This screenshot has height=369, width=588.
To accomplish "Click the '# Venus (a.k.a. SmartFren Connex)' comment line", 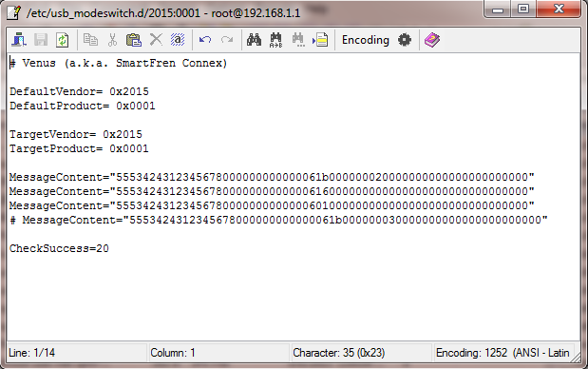I will (x=119, y=63).
